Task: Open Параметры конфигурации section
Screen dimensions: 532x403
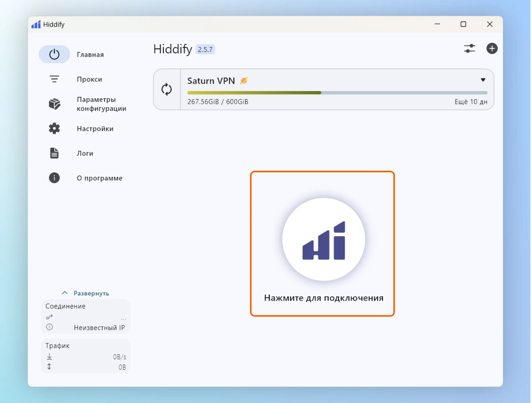Action: click(x=101, y=104)
